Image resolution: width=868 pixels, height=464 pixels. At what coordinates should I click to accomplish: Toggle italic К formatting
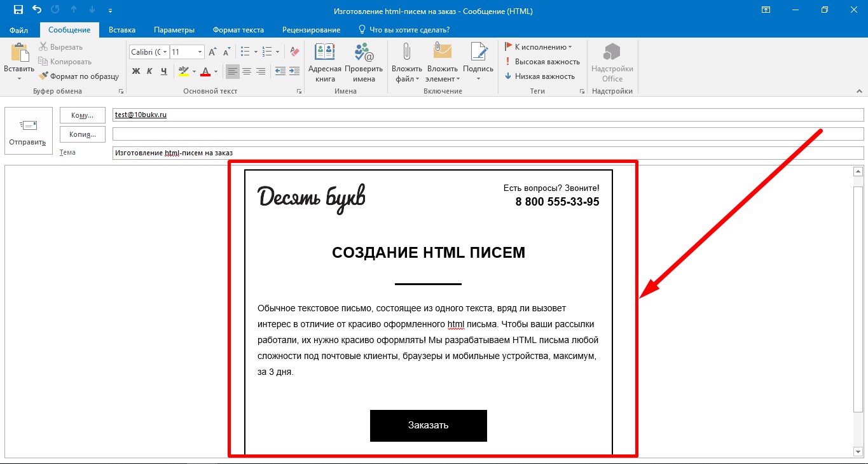pyautogui.click(x=149, y=71)
